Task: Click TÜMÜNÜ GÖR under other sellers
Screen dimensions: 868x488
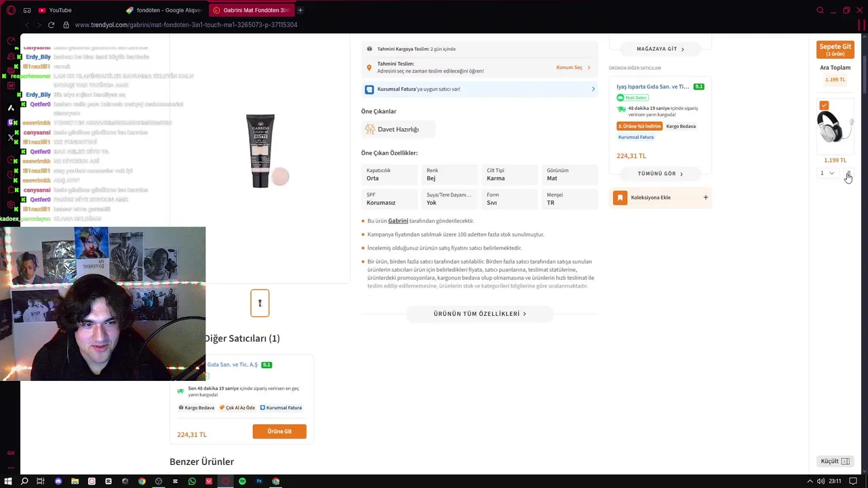Action: 660,174
